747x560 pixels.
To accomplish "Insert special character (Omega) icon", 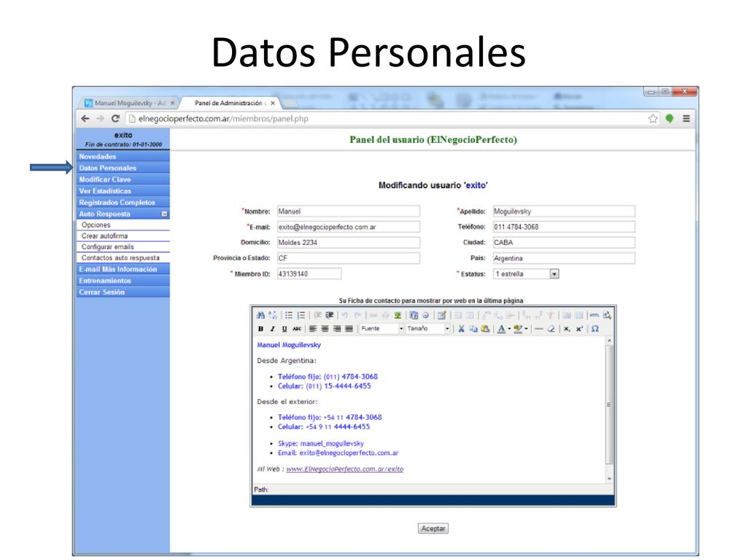I will pos(595,329).
